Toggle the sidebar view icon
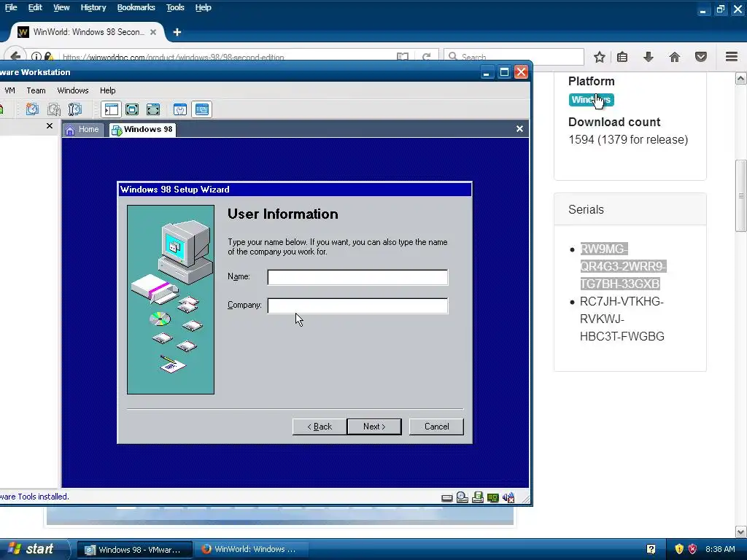747x560 pixels. [x=111, y=109]
